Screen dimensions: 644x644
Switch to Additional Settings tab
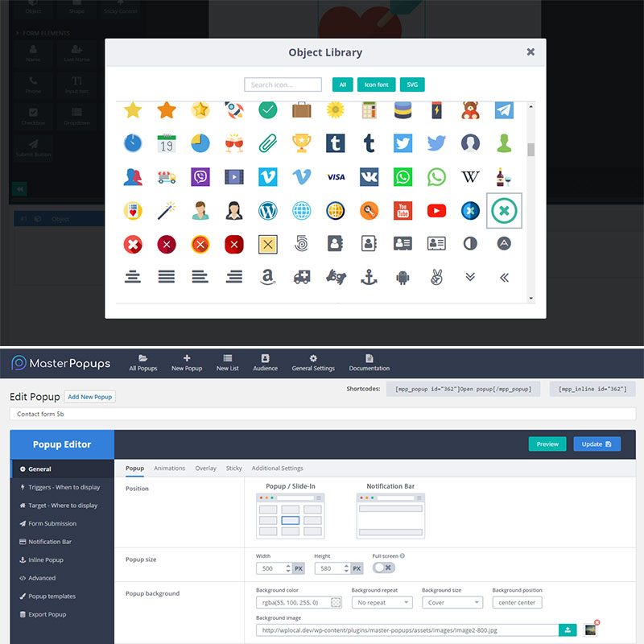pyautogui.click(x=278, y=469)
